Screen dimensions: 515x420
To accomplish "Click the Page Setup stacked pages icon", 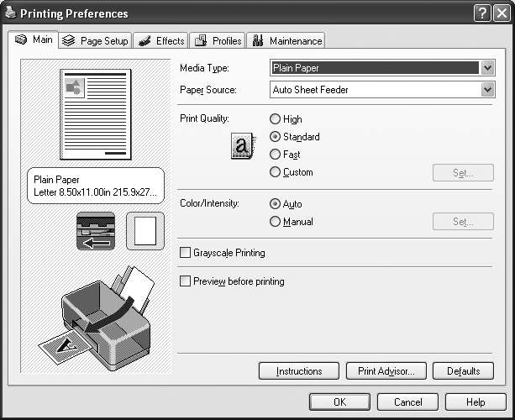I will point(69,40).
